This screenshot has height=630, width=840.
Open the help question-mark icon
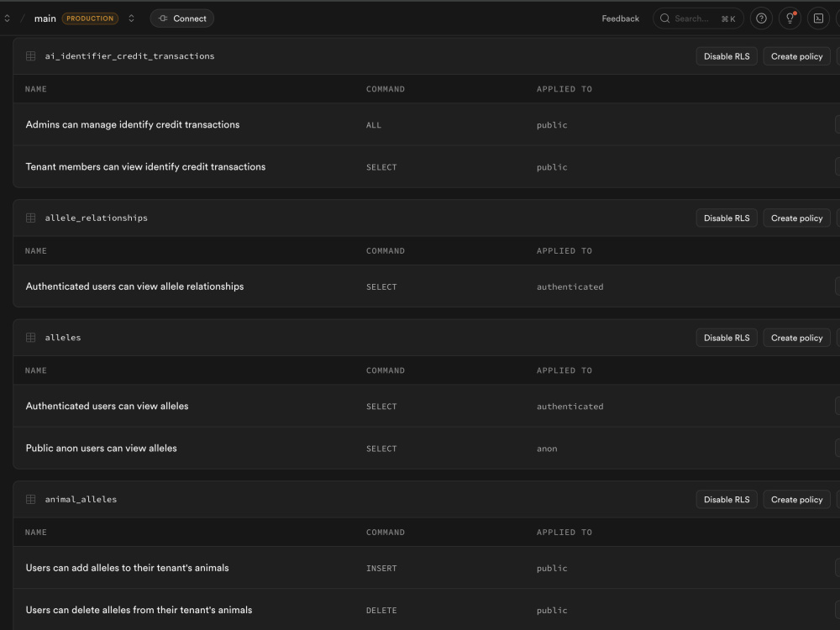point(761,18)
